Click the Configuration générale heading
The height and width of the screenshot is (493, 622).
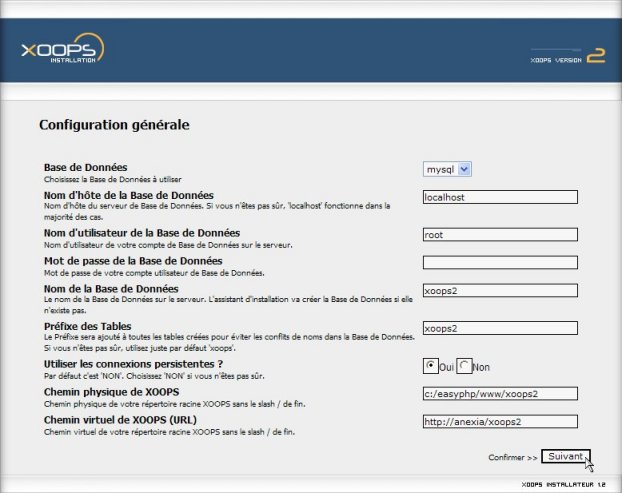point(114,125)
